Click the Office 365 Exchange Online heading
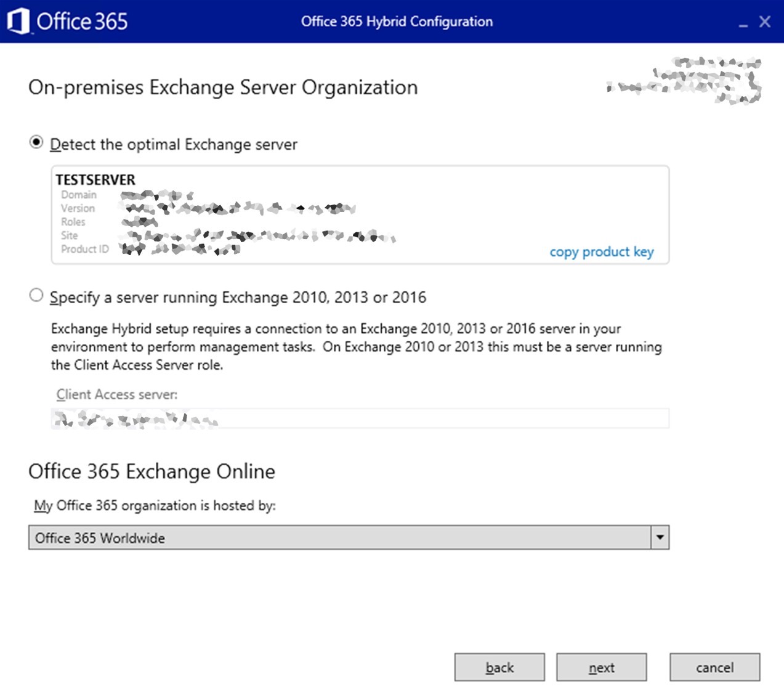The height and width of the screenshot is (697, 784). 152,471
